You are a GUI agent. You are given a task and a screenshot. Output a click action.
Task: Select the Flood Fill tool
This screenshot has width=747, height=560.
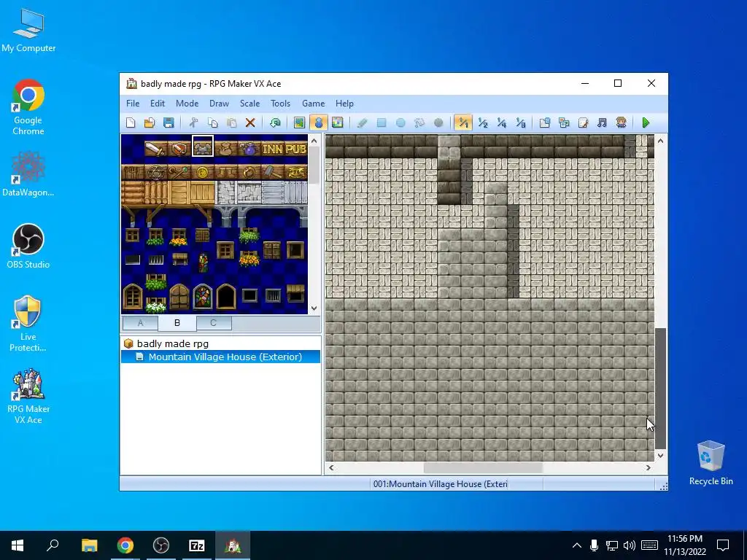tap(419, 122)
